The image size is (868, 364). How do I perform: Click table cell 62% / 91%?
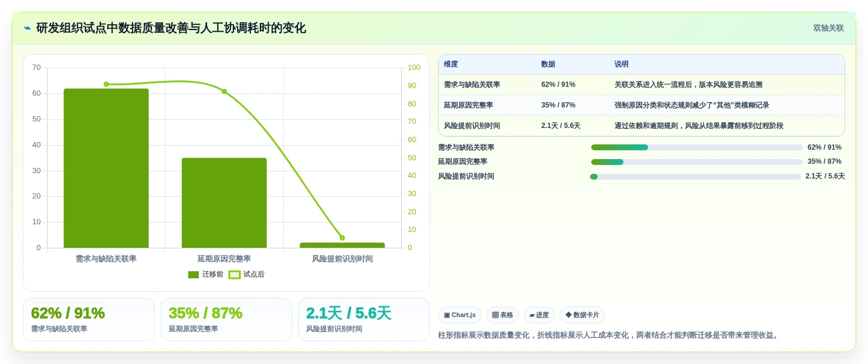(558, 85)
